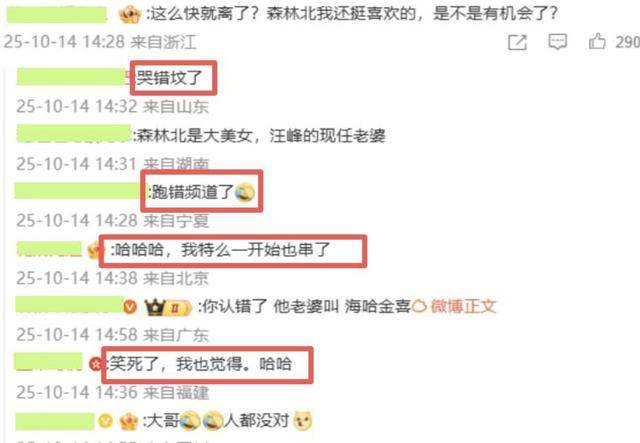Click reply 你认错了 他老婆叫 海哈金喜
This screenshot has width=640, height=443.
pos(304,306)
